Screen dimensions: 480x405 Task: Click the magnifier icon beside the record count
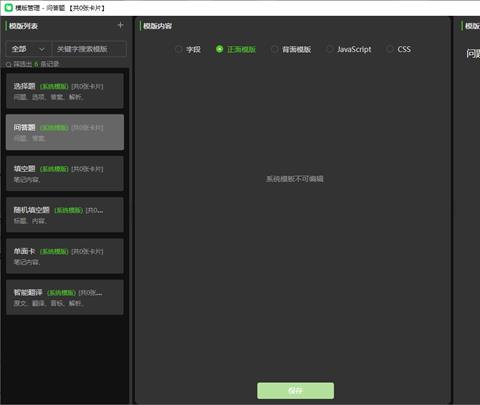tap(9, 64)
